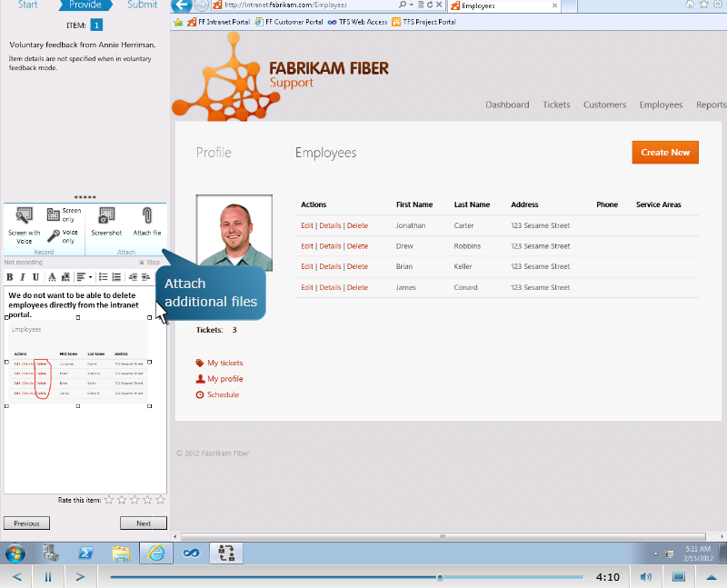Go to the Customers navigation tab
The width and height of the screenshot is (727, 588).
click(604, 105)
